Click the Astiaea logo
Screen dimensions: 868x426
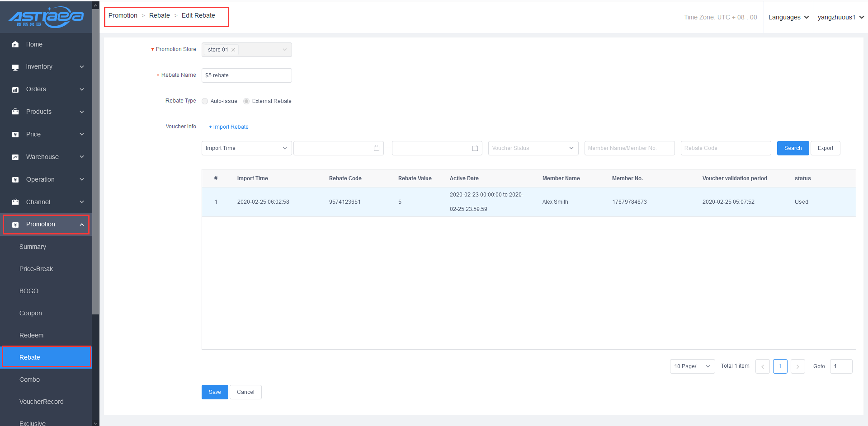46,17
